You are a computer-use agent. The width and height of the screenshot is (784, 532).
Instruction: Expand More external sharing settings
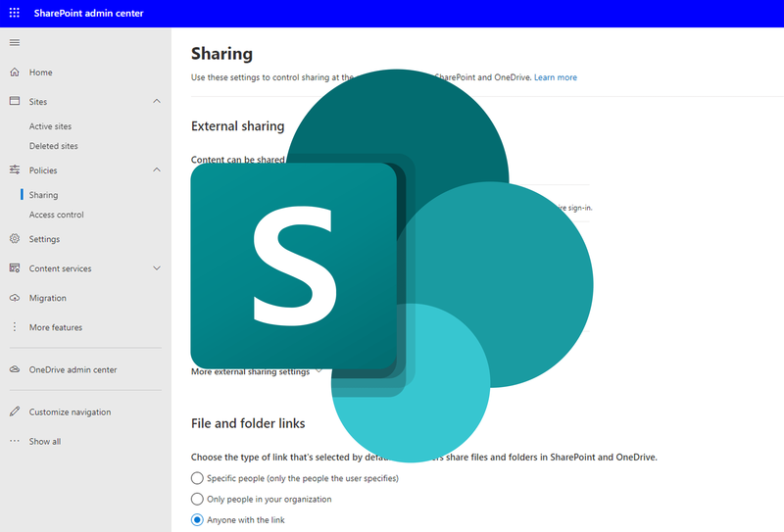coord(256,371)
